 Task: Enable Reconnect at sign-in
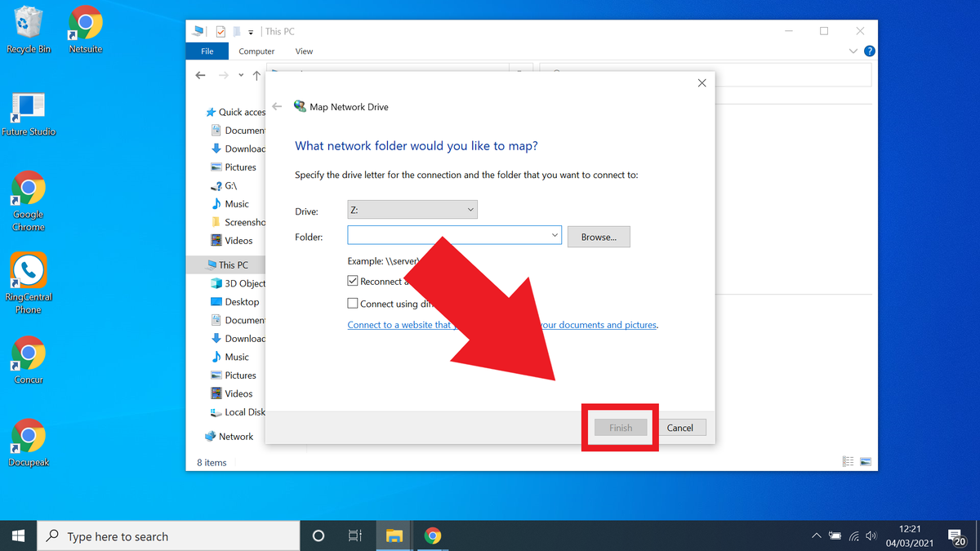353,281
